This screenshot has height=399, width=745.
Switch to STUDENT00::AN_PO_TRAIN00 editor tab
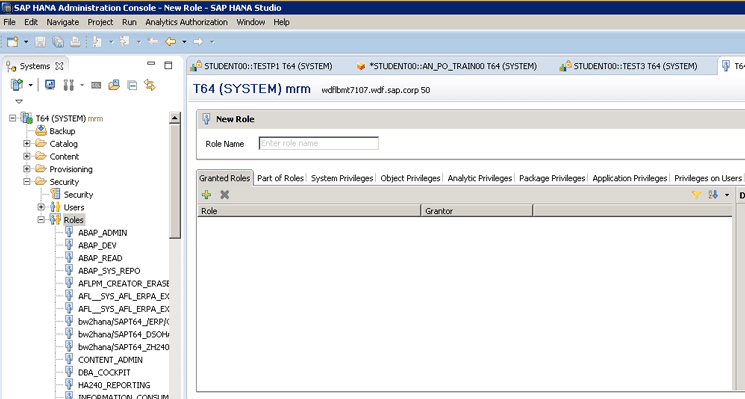[x=453, y=66]
